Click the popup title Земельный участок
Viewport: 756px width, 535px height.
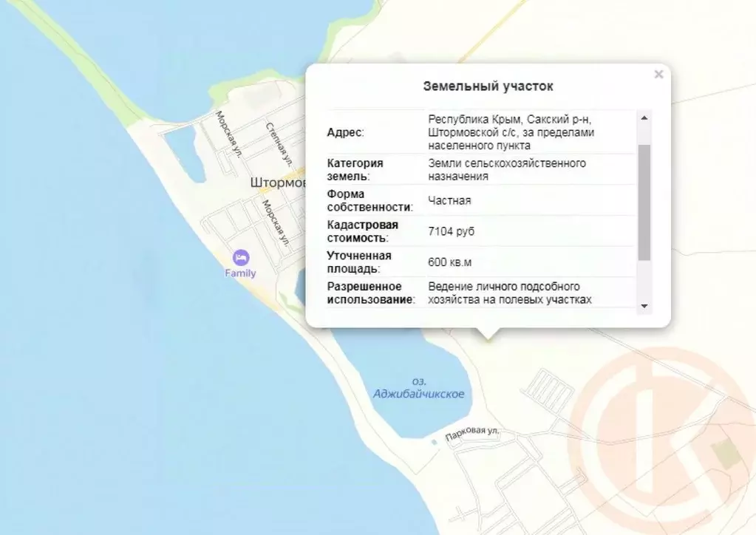pyautogui.click(x=488, y=86)
